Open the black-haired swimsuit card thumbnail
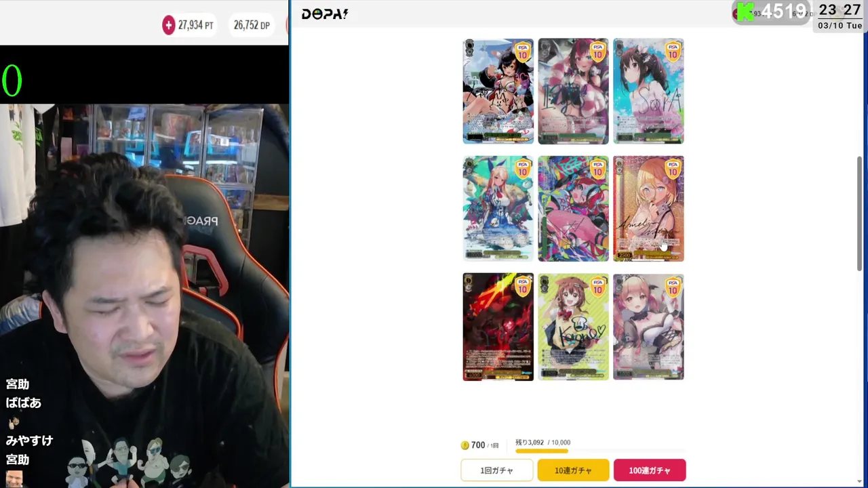This screenshot has height=488, width=868. pos(498,91)
